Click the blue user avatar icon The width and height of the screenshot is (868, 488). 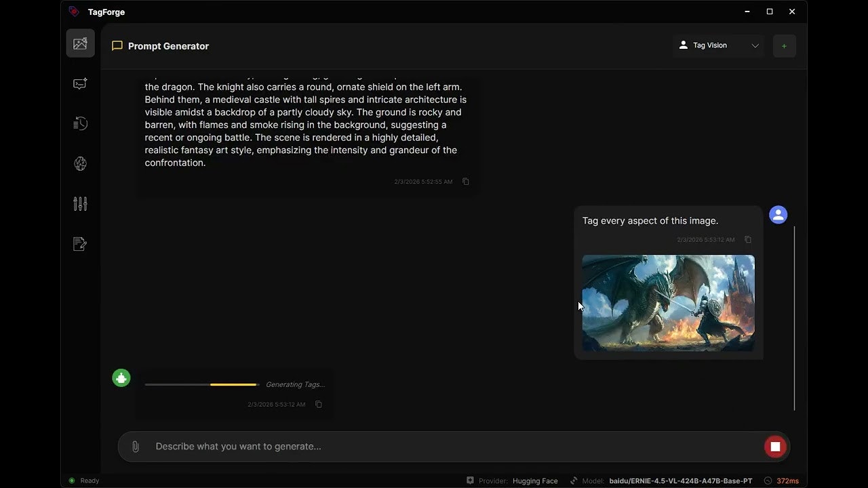[778, 215]
